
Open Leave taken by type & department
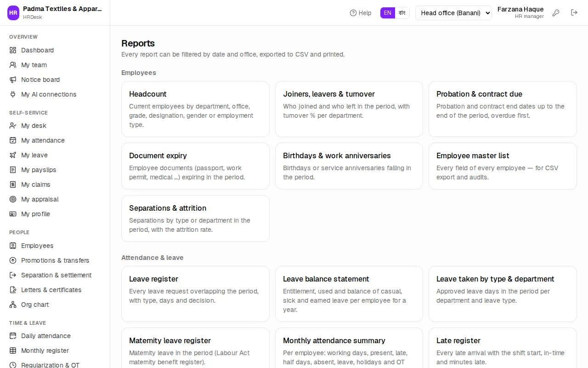coord(503,294)
